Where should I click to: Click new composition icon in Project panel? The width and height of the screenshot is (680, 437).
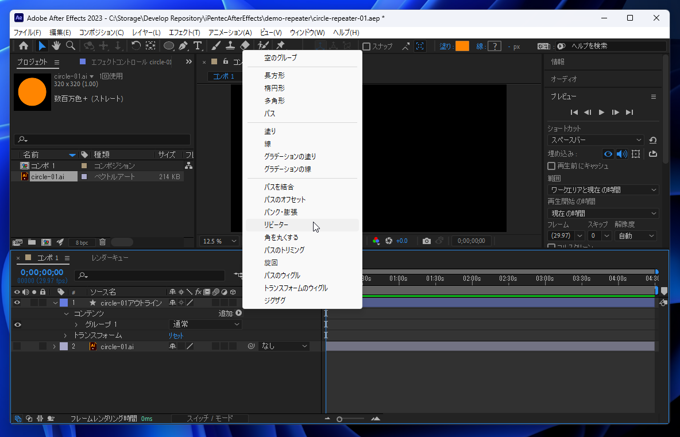tap(46, 242)
